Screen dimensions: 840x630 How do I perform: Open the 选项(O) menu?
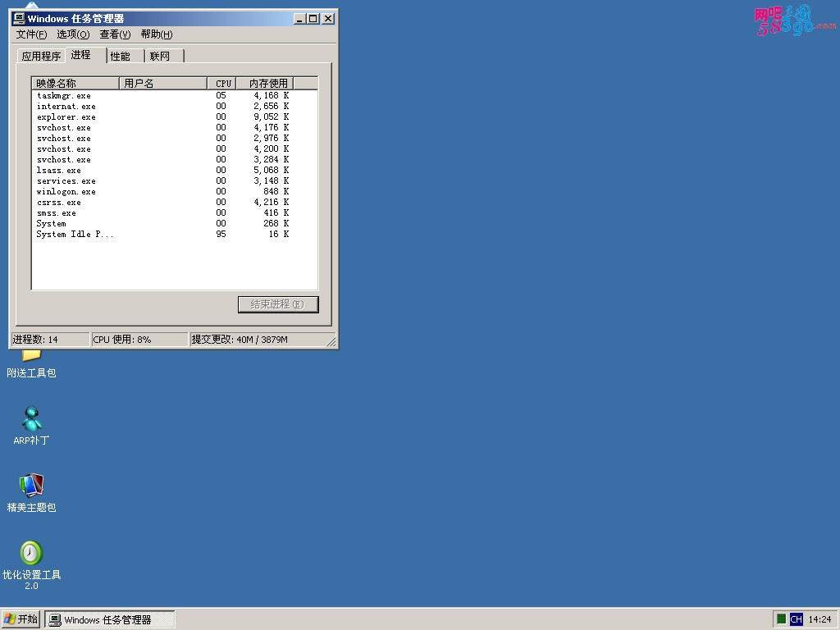(73, 34)
